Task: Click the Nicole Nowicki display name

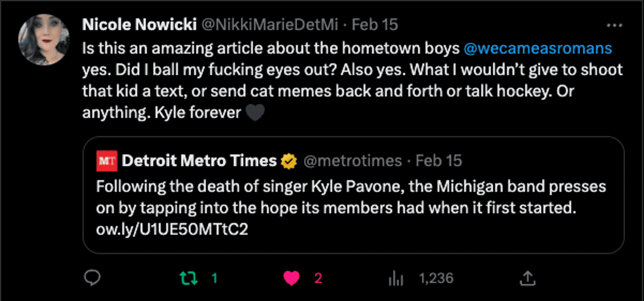Action: [x=139, y=25]
